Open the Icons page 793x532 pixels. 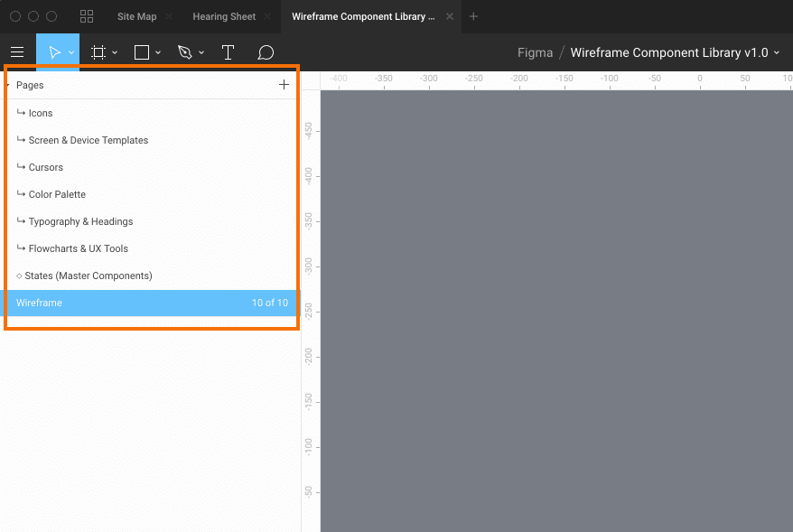tap(151, 113)
